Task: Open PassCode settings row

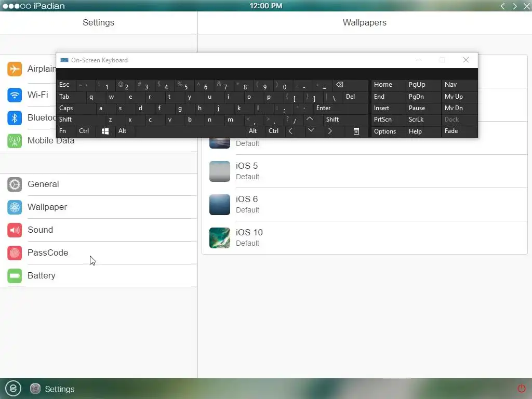Action: [x=98, y=253]
